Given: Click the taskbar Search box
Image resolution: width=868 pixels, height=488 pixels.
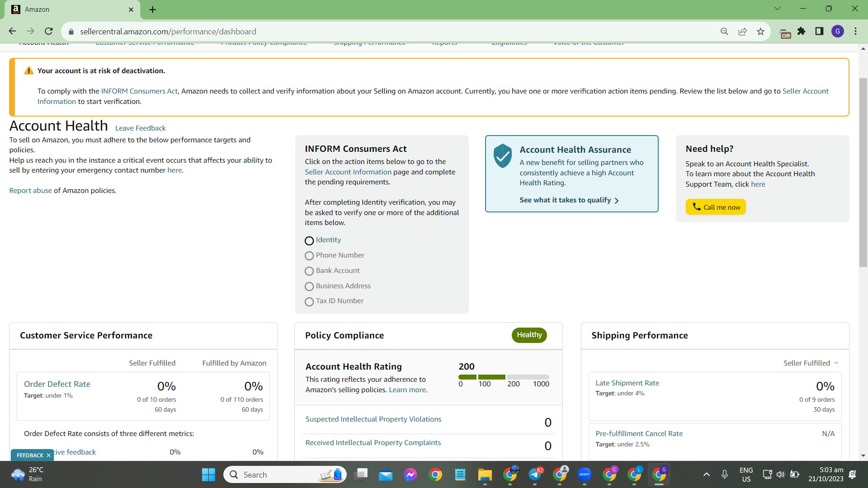Looking at the screenshot, I should (285, 474).
